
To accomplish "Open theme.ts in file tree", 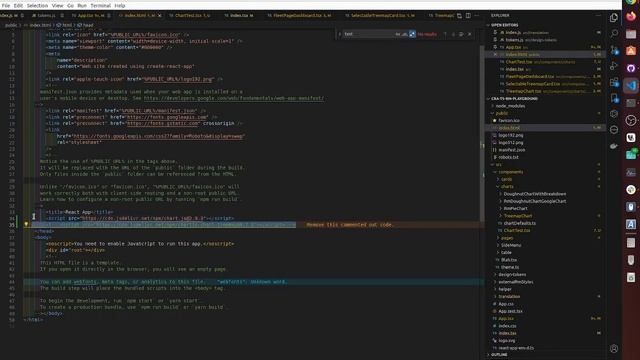I will click(x=510, y=267).
